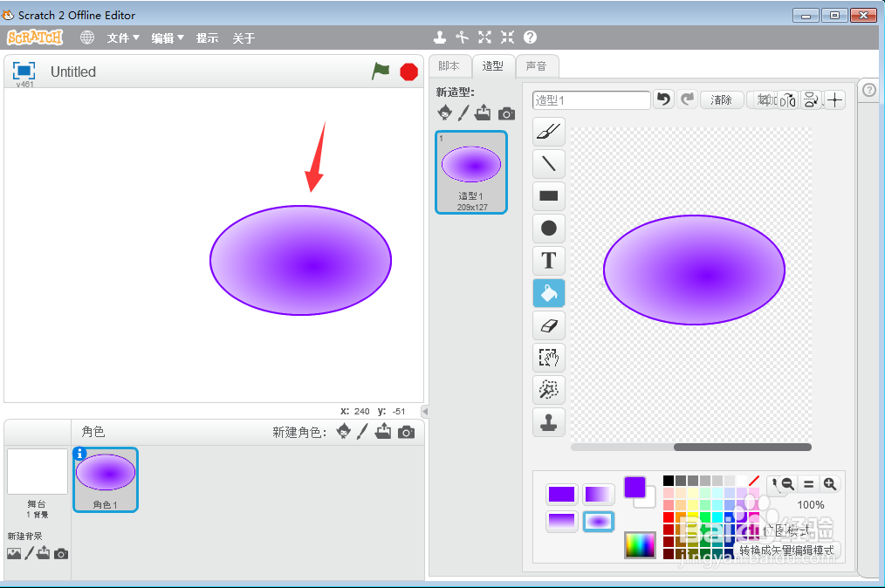The height and width of the screenshot is (588, 885).
Task: Pick the Delete scissors tool
Action: [463, 38]
